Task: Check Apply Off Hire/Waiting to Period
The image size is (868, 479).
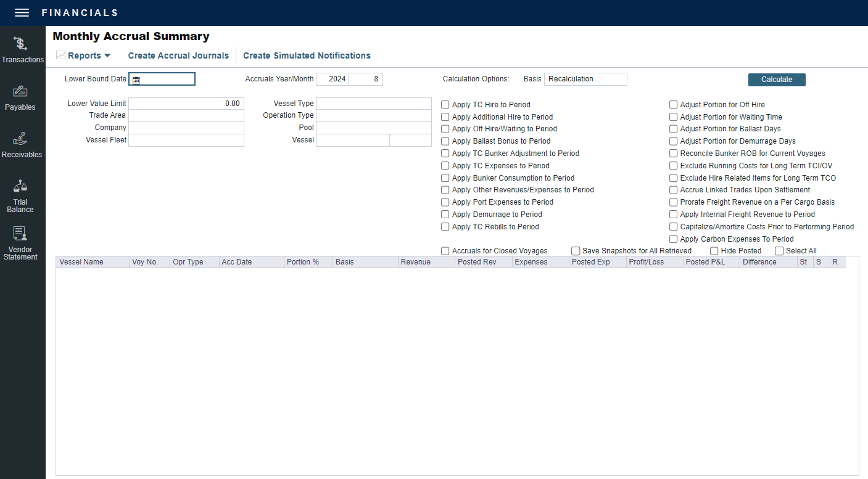Action: [445, 129]
